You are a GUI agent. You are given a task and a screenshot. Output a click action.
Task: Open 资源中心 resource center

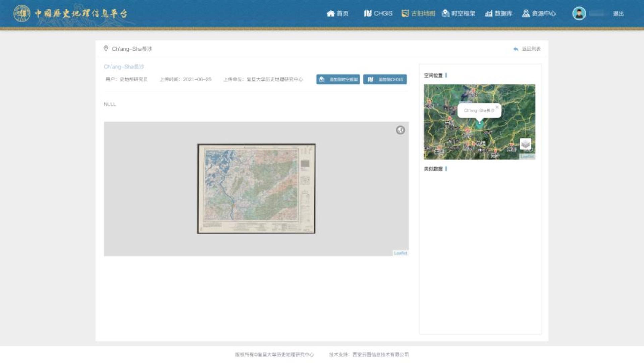tap(539, 13)
